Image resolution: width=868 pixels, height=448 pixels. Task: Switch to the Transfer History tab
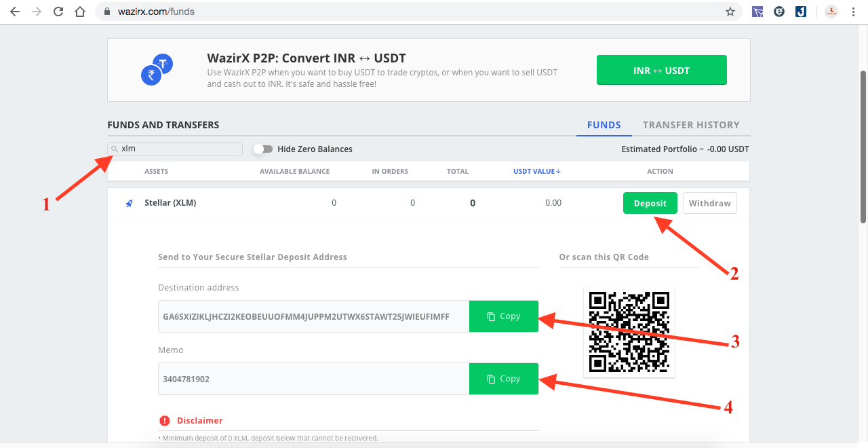point(691,125)
